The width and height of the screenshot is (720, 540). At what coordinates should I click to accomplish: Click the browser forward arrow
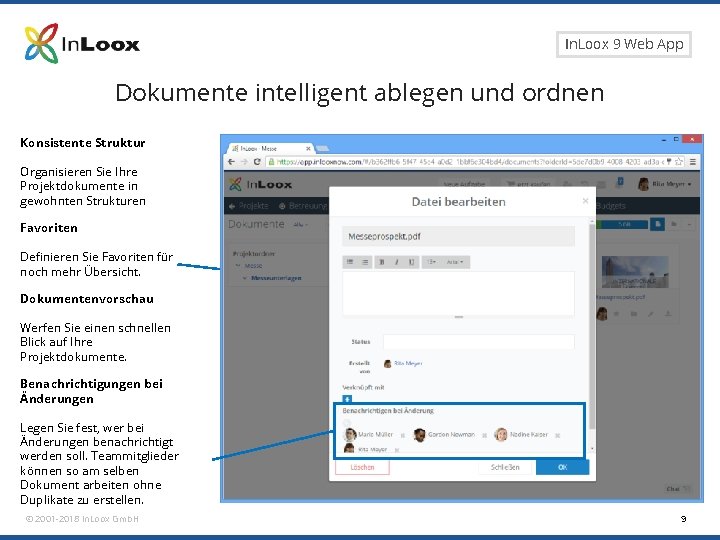pyautogui.click(x=244, y=162)
